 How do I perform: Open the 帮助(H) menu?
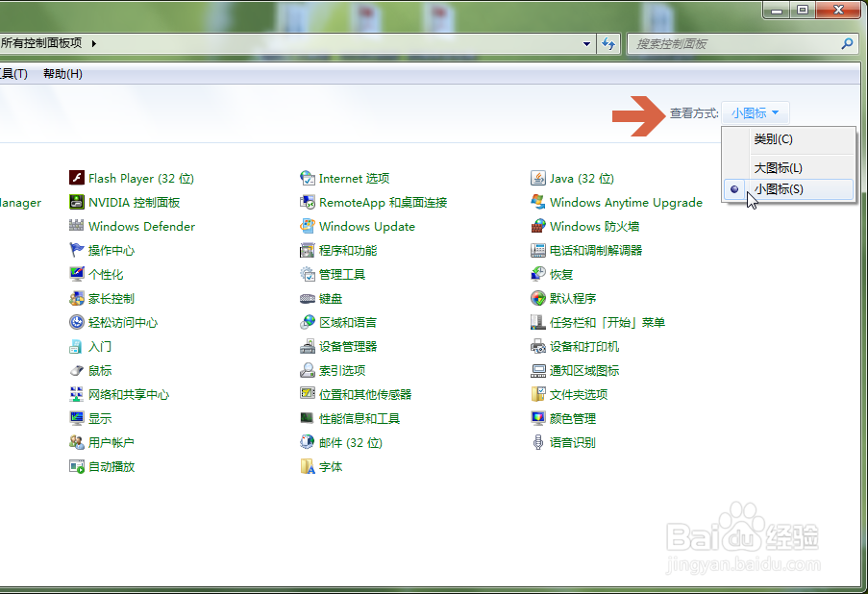(x=62, y=74)
